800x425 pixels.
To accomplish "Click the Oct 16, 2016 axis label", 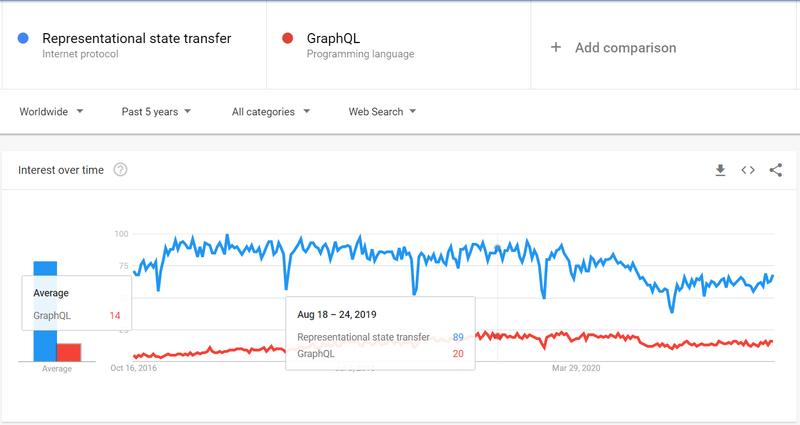I will coord(134,368).
